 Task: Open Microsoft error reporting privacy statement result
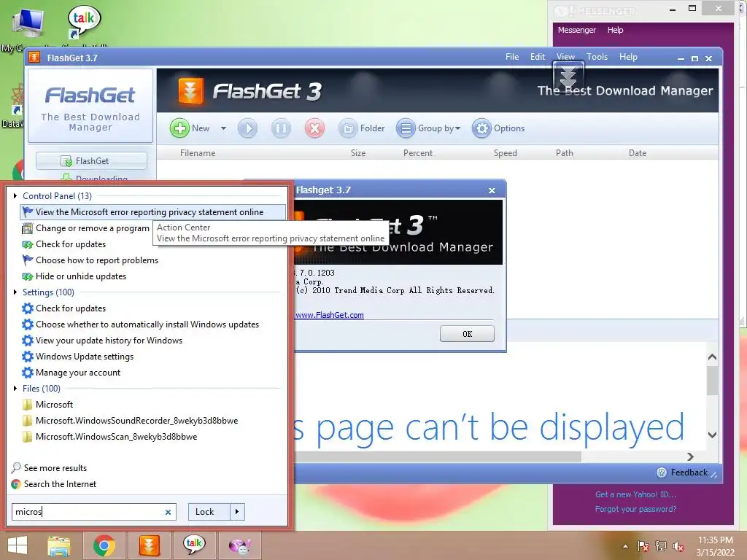coord(153,212)
